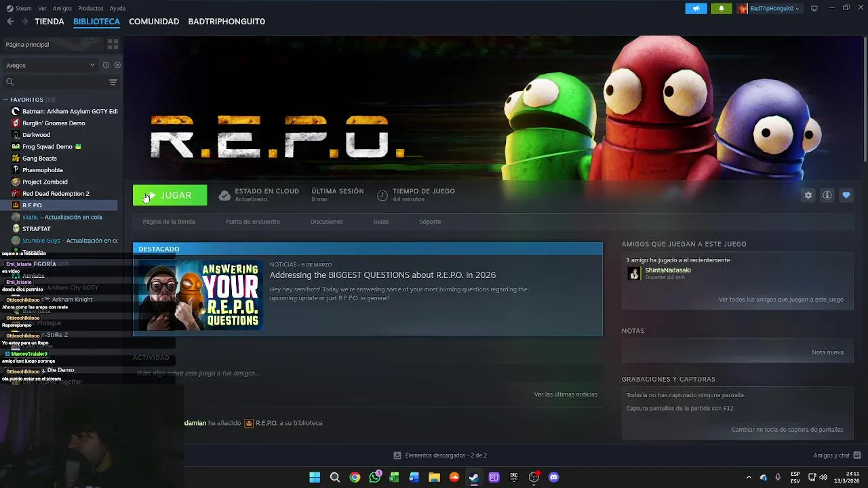Open WhatsApp from the taskbar
The width and height of the screenshot is (868, 488).
click(x=374, y=477)
